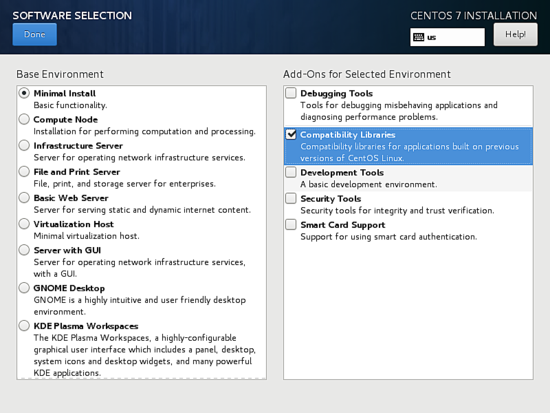Pick Server with GUI environment
Screen dimensions: 550x413
click(24, 250)
